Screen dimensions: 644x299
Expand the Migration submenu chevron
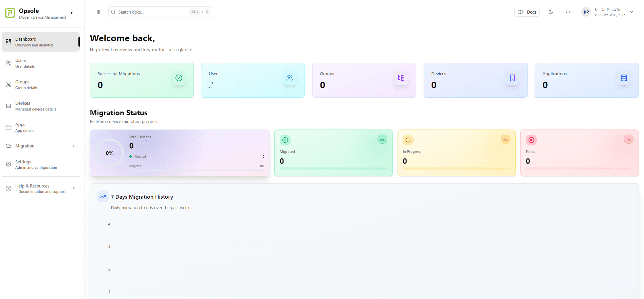pos(74,146)
